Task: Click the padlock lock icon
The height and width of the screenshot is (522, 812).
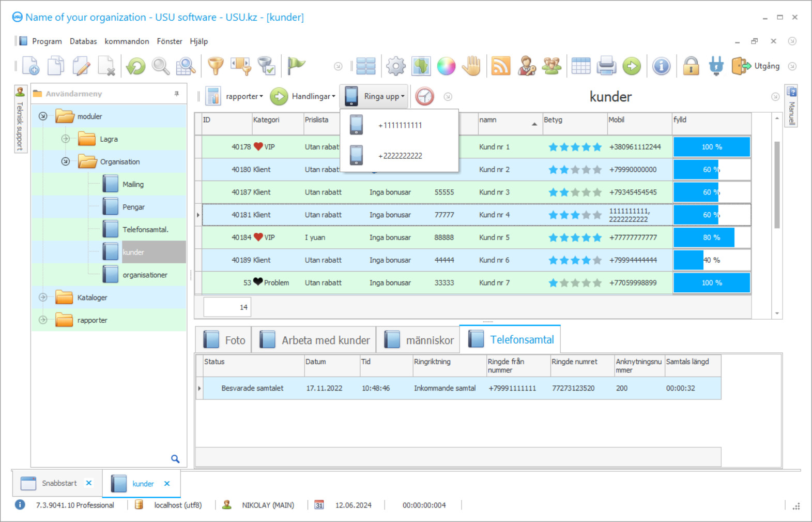Action: [691, 66]
